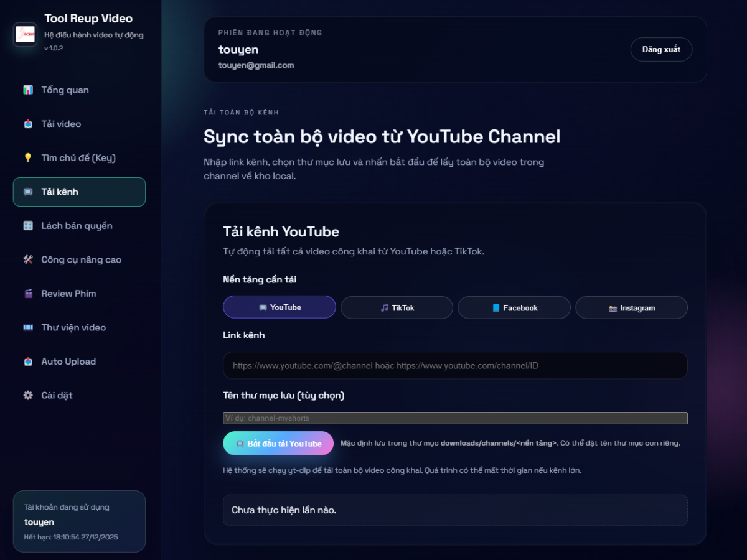Click the account info card for touyen
The image size is (747, 560).
(x=79, y=521)
